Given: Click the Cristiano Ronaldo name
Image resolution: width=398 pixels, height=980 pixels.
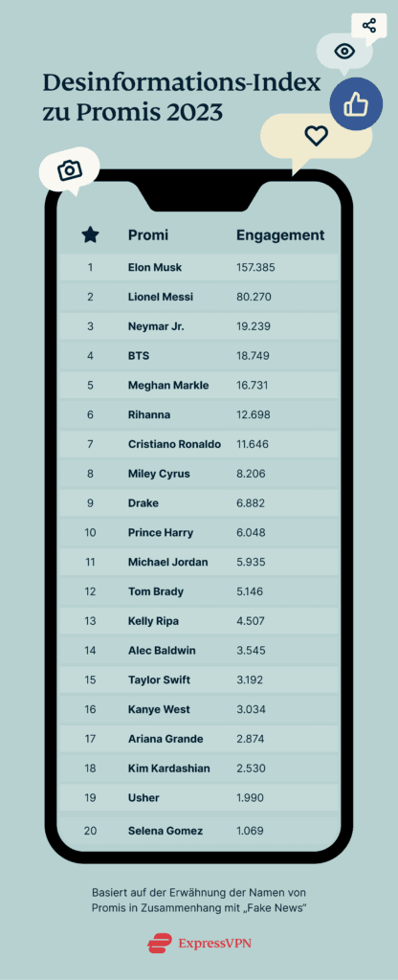Looking at the screenshot, I should (x=174, y=444).
